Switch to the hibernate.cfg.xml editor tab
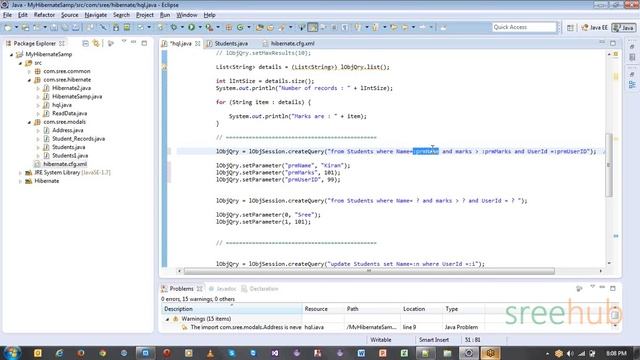The height and width of the screenshot is (360, 640). (289, 43)
